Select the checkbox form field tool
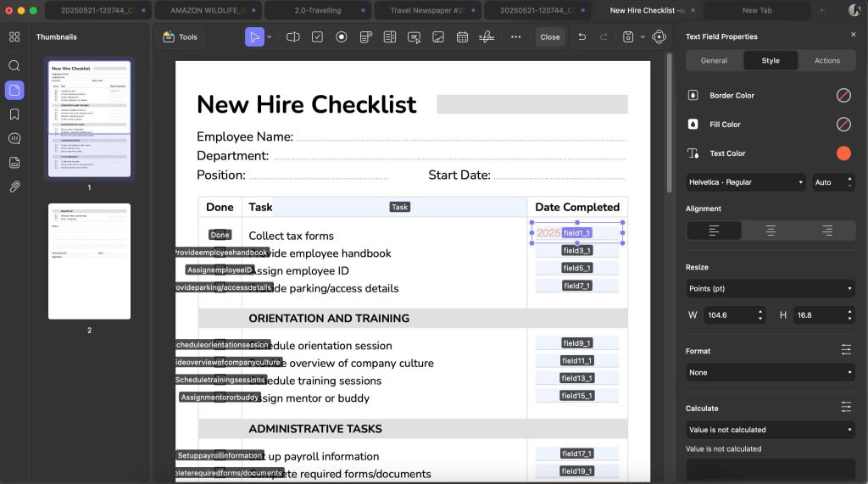The image size is (868, 484). [317, 37]
